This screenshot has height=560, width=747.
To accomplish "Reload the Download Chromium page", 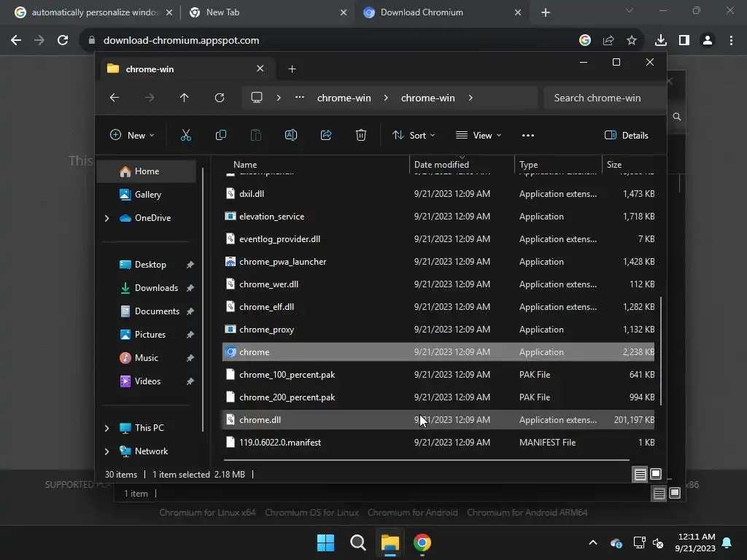I will [x=63, y=41].
